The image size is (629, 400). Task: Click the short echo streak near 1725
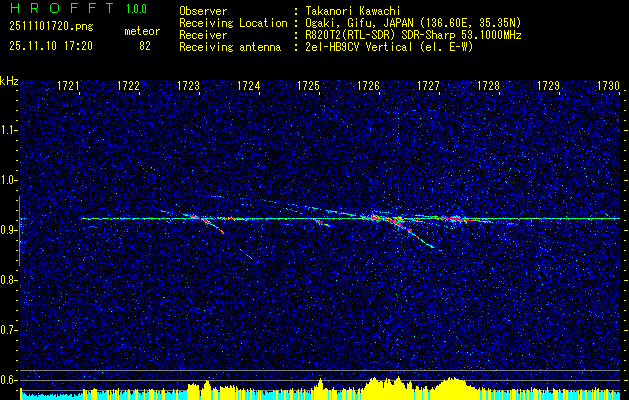coord(322,223)
